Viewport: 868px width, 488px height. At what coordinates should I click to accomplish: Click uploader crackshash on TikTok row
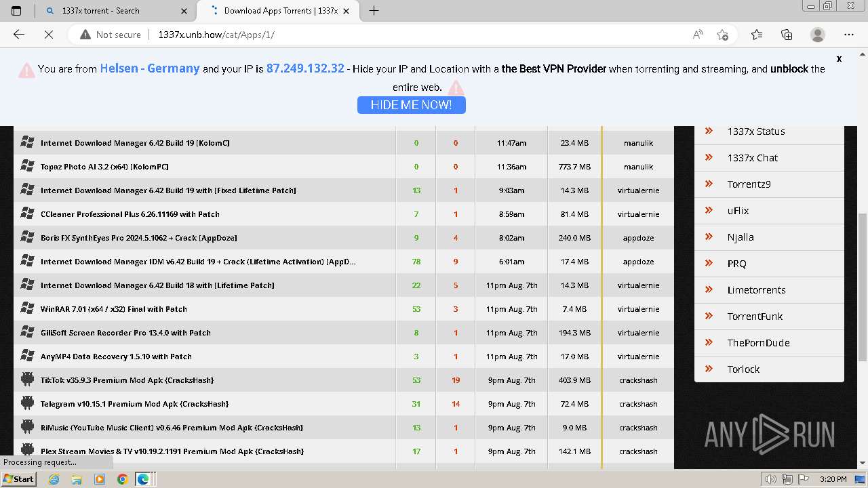[638, 380]
